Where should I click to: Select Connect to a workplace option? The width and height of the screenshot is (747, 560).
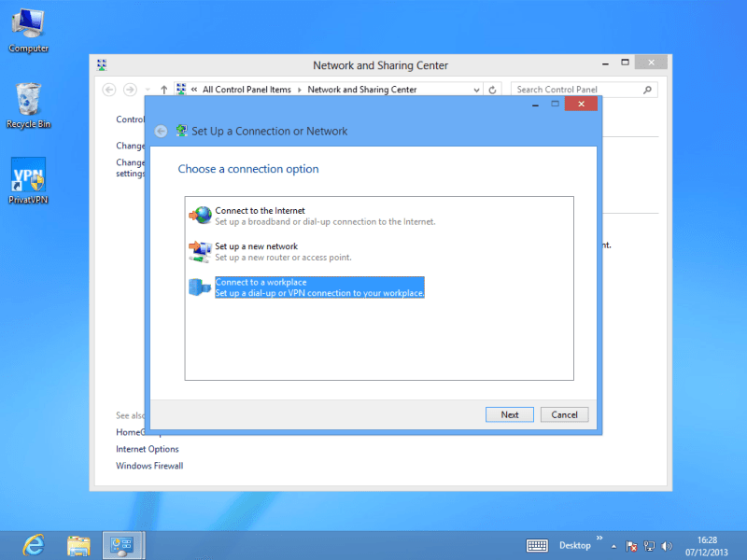point(319,287)
